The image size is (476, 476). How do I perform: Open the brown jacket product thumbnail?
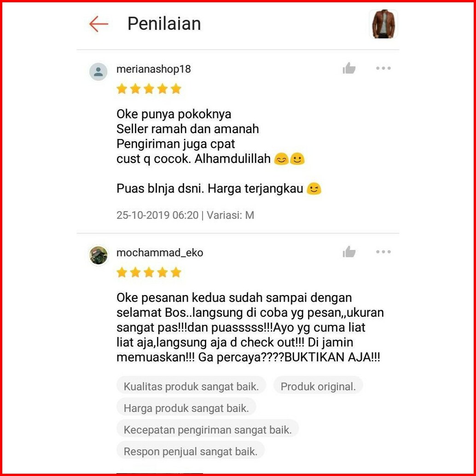point(383,24)
